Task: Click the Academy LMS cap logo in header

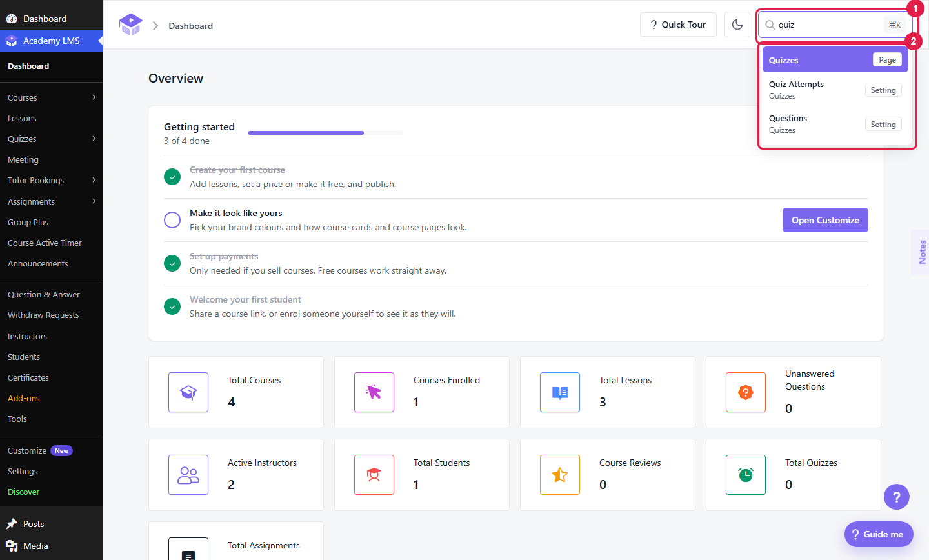Action: 130,25
